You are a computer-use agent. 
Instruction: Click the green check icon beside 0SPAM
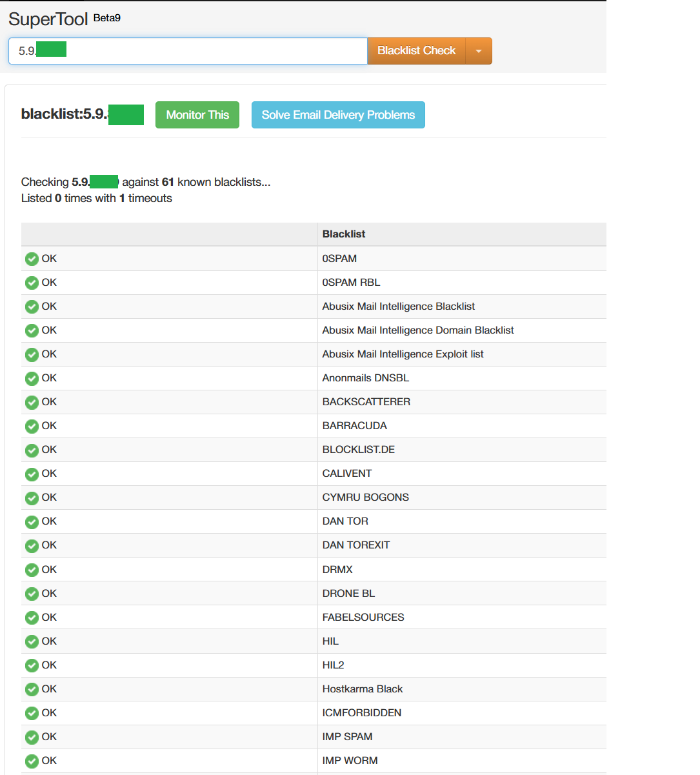(32, 259)
